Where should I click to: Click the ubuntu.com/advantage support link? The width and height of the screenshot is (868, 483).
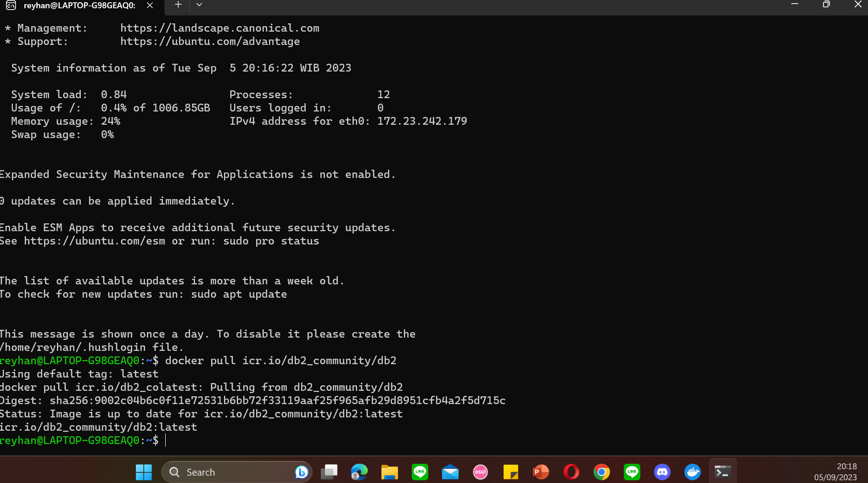[x=210, y=41]
